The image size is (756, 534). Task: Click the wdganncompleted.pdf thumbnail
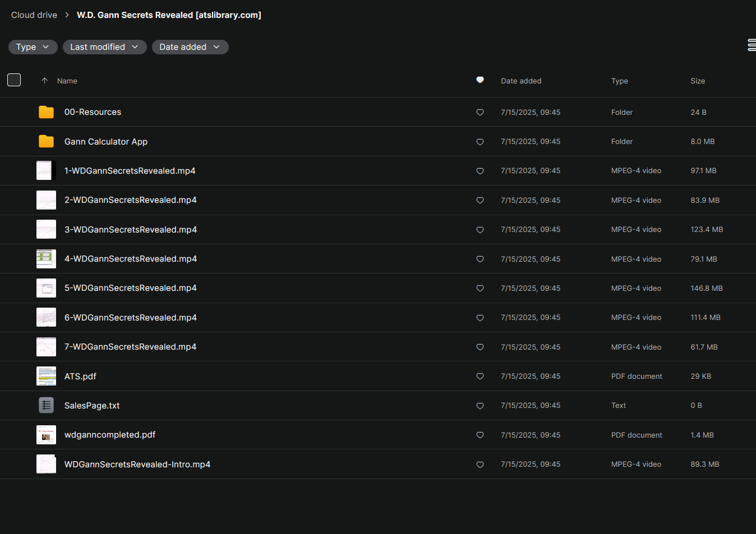[46, 435]
